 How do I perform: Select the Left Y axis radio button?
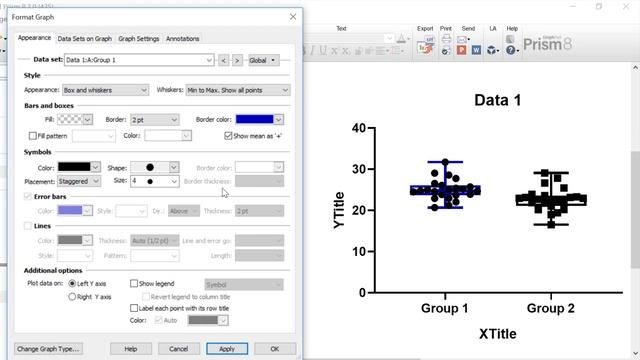[72, 283]
